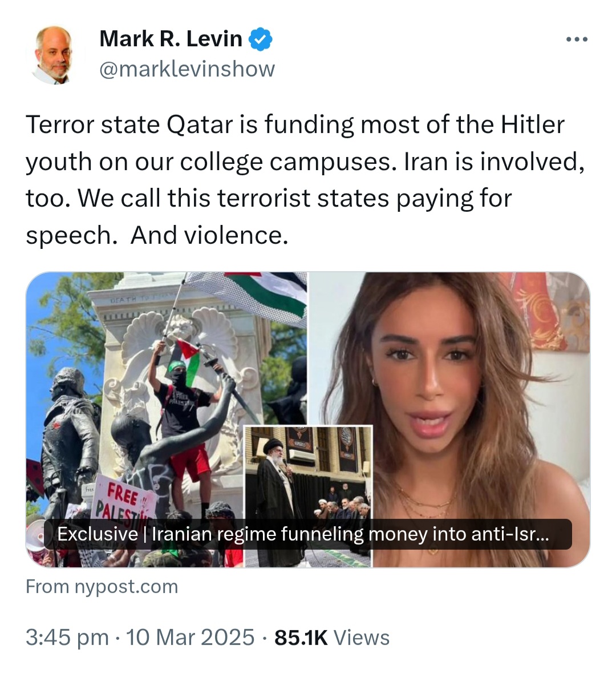The height and width of the screenshot is (673, 616).
Task: Click the 3:45 pm timestamp
Action: click(67, 637)
